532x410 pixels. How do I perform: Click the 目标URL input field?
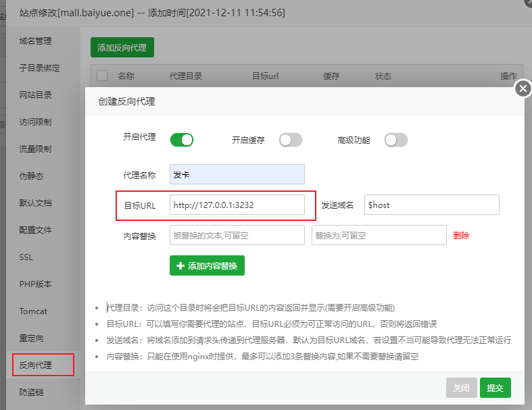pos(237,205)
